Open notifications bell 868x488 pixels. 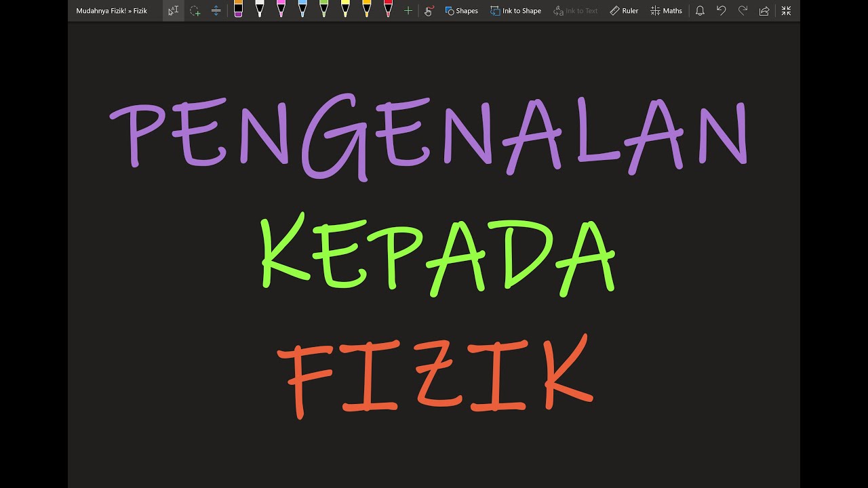point(700,11)
